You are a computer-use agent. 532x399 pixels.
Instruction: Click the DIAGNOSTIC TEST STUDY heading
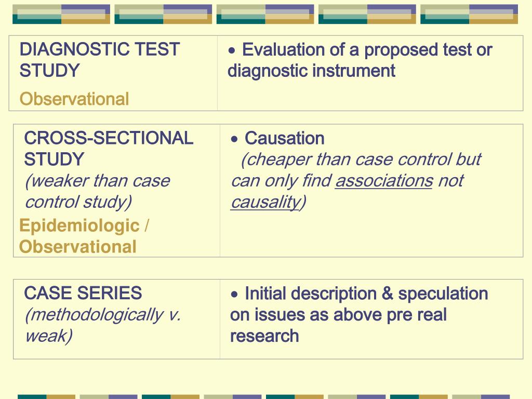pyautogui.click(x=99, y=60)
